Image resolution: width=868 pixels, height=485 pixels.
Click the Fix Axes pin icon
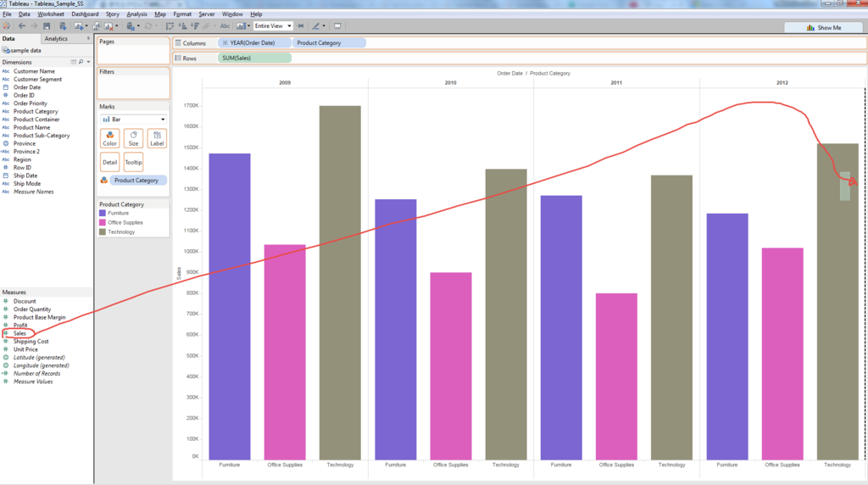(301, 26)
